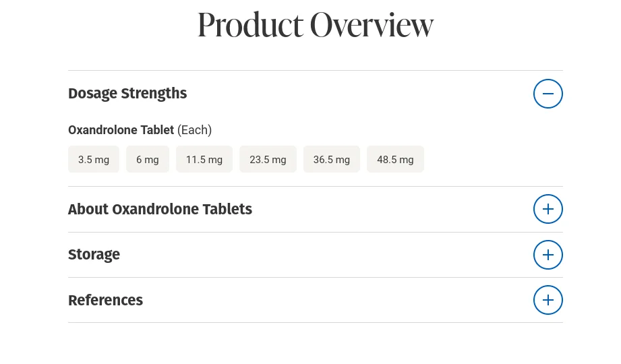Collapse Dosage Strengths with the minus icon

coord(548,94)
